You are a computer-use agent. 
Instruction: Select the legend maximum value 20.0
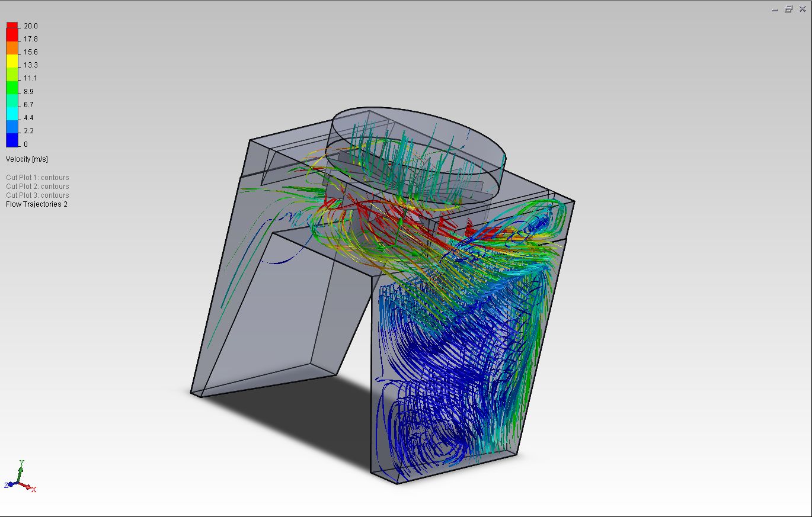pos(31,26)
